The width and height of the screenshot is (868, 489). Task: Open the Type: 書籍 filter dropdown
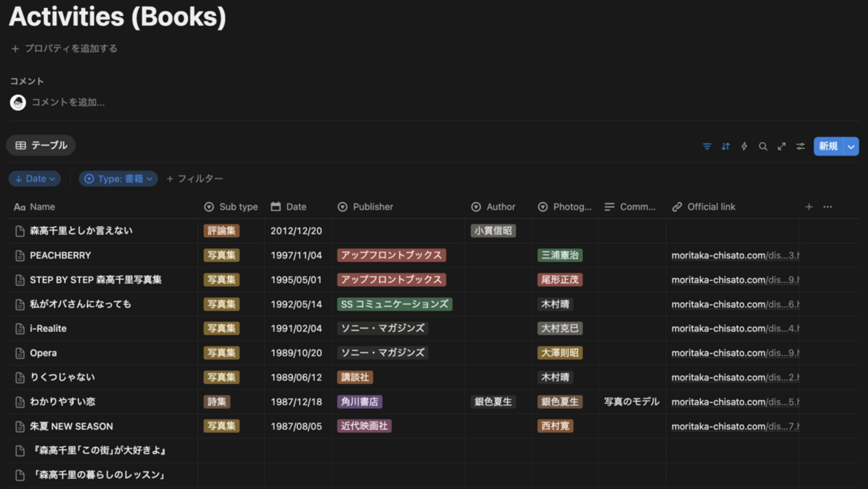click(118, 179)
